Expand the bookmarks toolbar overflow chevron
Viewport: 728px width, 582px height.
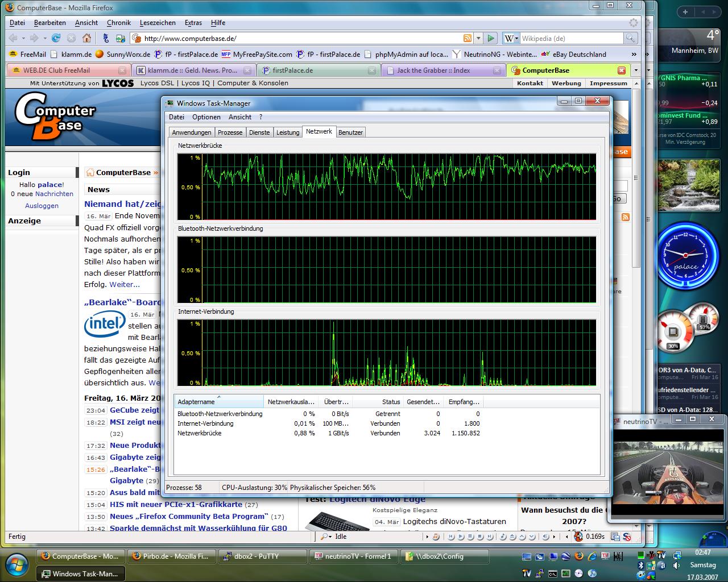(x=634, y=54)
